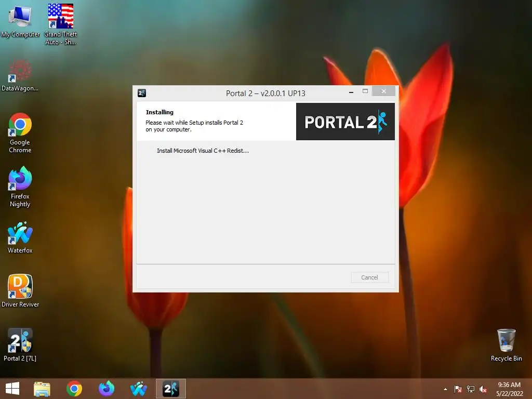Click the installer title bar app icon
Screen dimensions: 532x399
142,93
